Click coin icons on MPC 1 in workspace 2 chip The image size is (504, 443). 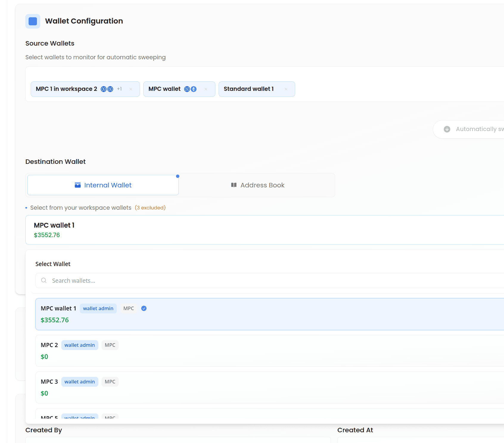tap(107, 89)
